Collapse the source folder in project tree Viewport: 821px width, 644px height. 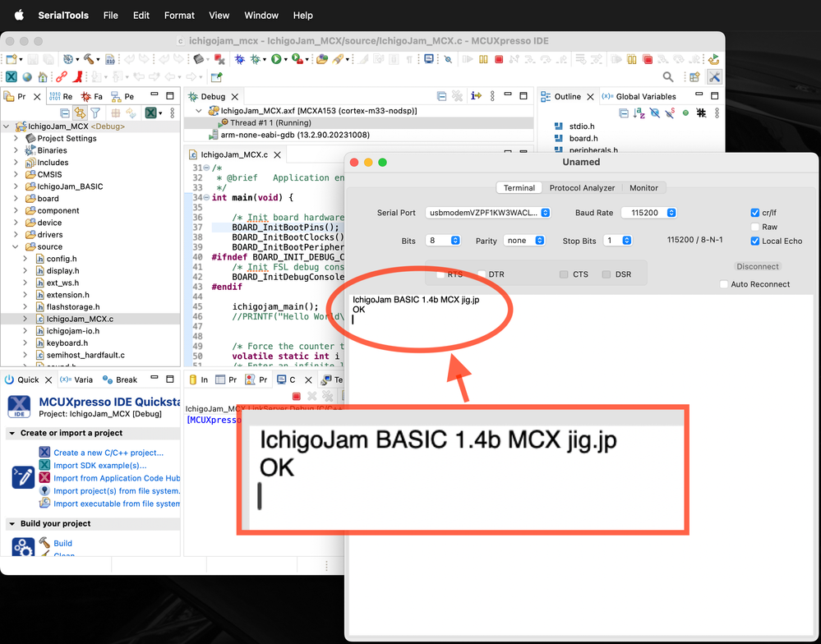coord(16,246)
